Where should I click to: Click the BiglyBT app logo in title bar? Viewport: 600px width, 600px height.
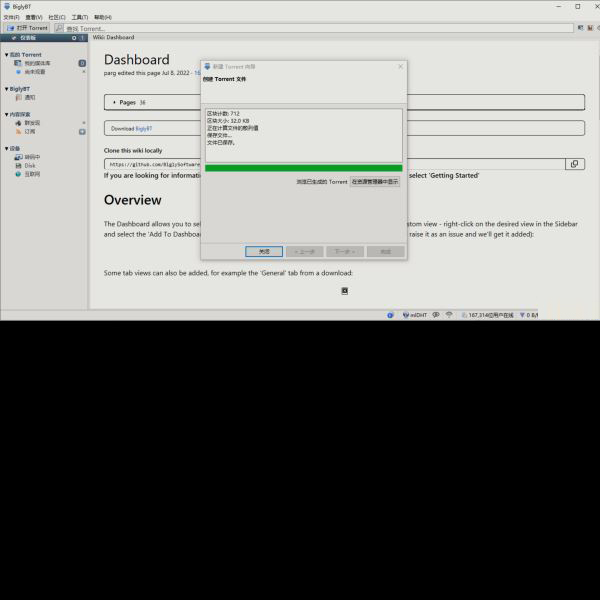(x=7, y=6)
